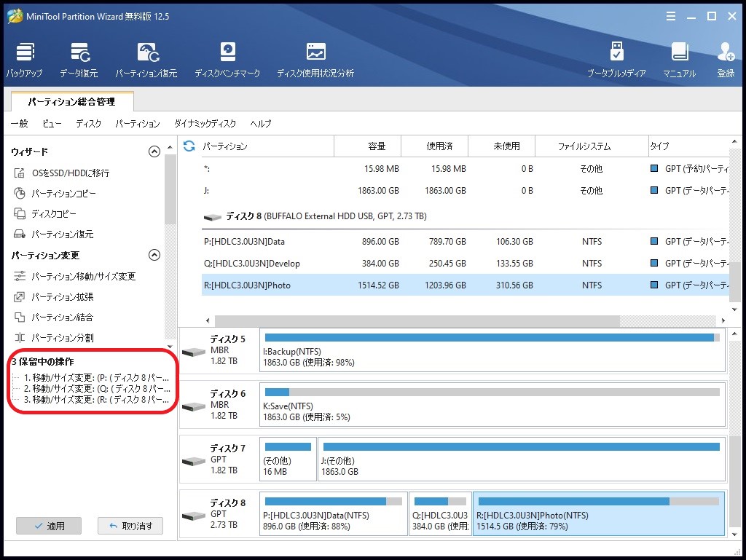This screenshot has width=746, height=560.
Task: Click the partition list vertical scrollbar
Action: tap(734, 281)
